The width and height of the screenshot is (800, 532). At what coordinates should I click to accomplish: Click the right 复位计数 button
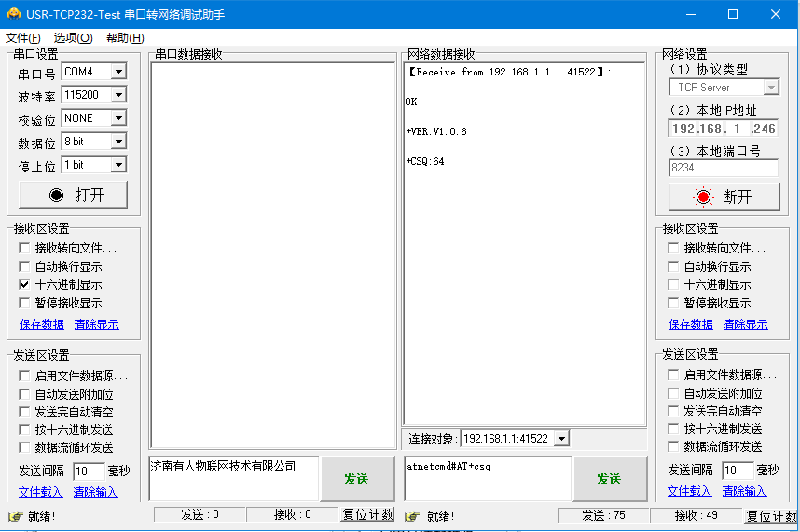tap(770, 516)
